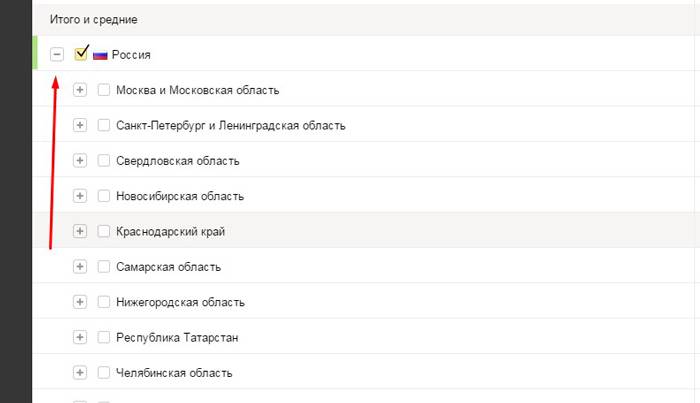700x403 pixels.
Task: Collapse the Россия tree node
Action: click(x=57, y=55)
